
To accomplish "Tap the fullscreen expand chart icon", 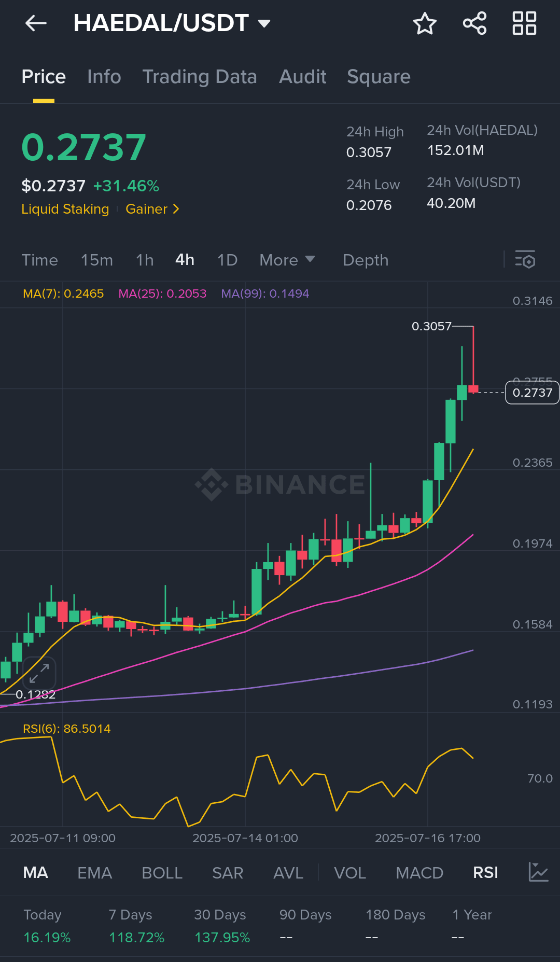I will coord(39,673).
